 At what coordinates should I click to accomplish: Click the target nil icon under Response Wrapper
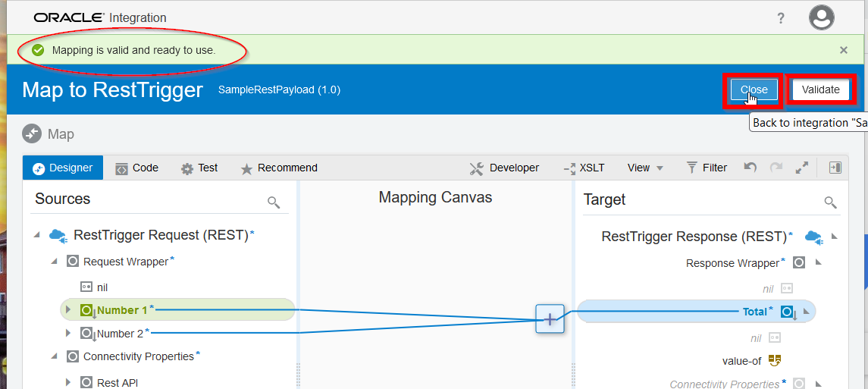(x=787, y=288)
